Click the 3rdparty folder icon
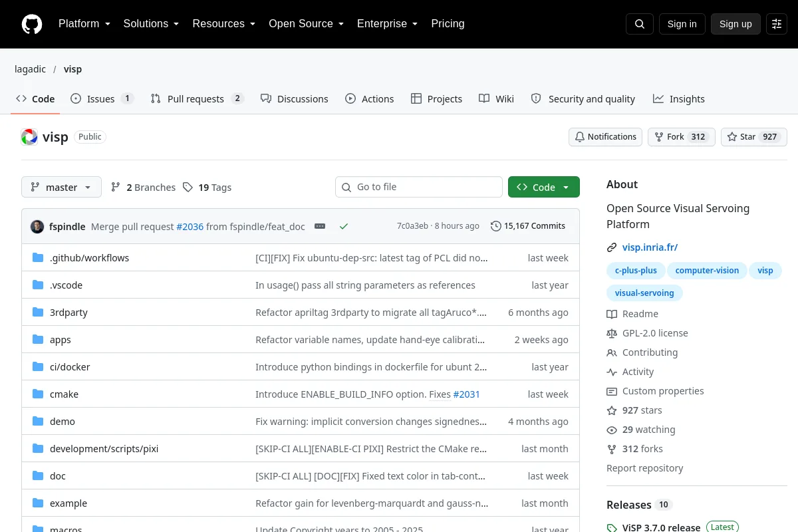This screenshot has height=532, width=798. pyautogui.click(x=38, y=313)
